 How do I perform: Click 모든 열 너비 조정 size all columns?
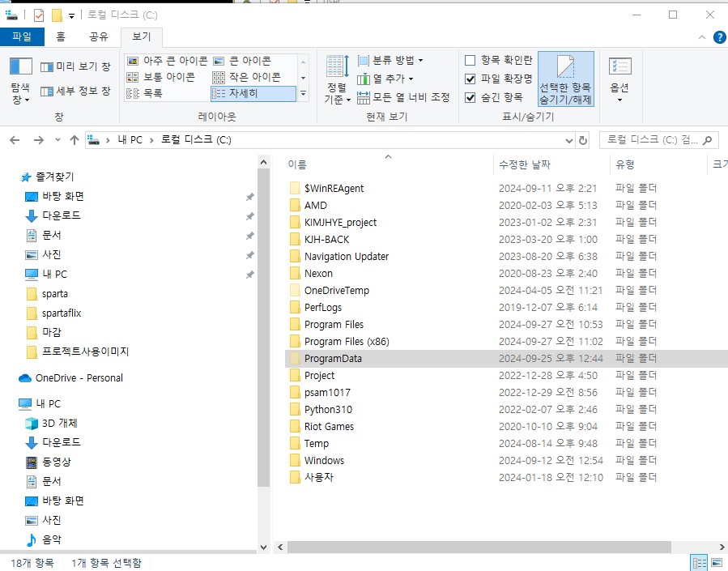click(403, 97)
